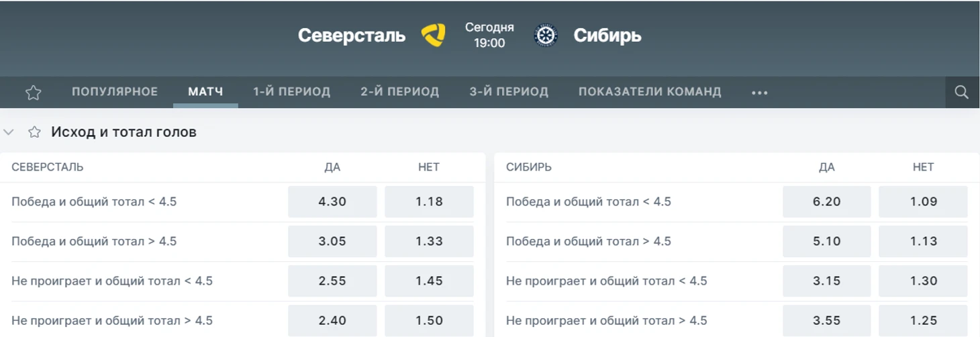
Task: Select Сибирь odds 1.25
Action: point(923,320)
